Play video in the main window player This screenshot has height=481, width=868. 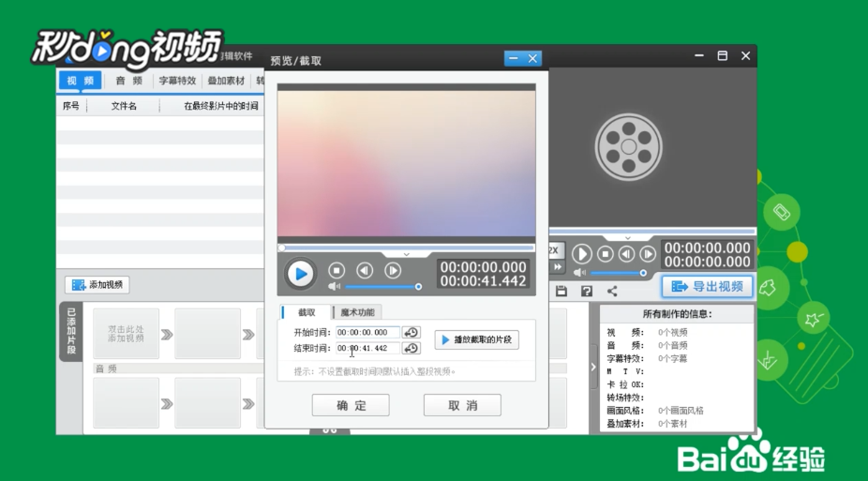pos(581,254)
